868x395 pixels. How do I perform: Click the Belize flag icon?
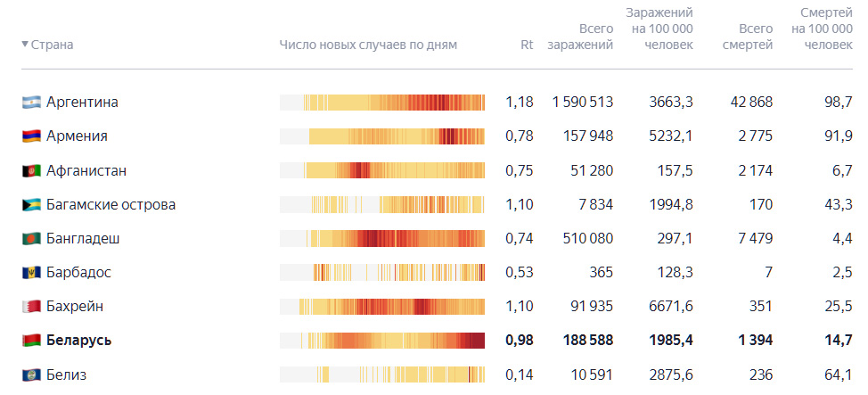31,375
